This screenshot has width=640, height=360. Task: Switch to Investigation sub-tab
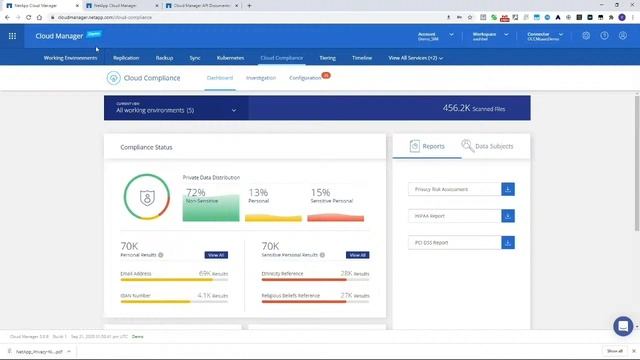261,78
